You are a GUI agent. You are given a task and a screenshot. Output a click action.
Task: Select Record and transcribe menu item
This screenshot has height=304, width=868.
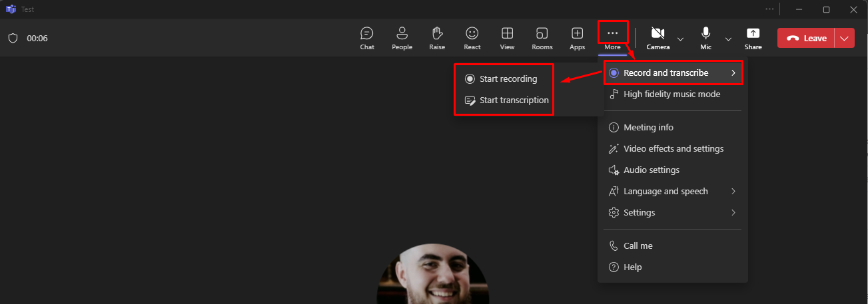pos(673,73)
